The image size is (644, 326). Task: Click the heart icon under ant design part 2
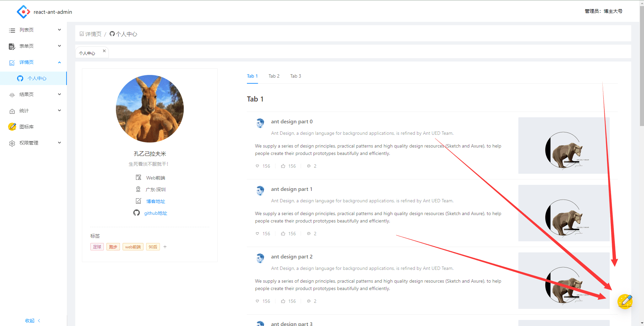tap(257, 301)
